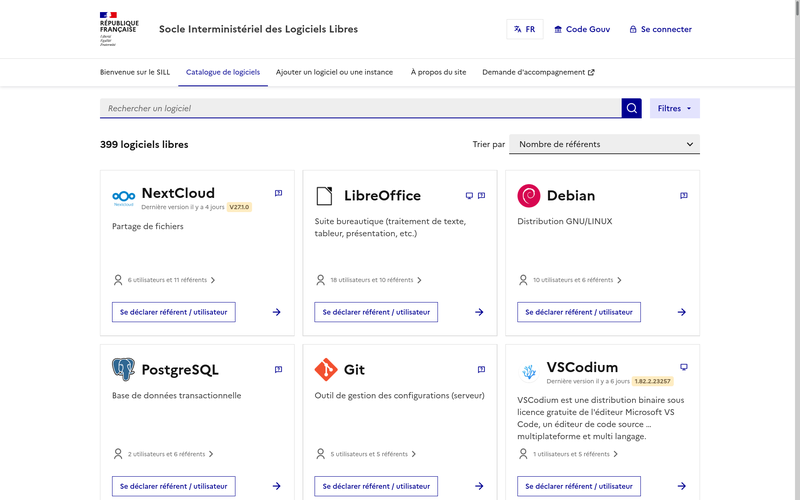Click PostgreSQL documentation icon
800x500 pixels.
point(279,369)
